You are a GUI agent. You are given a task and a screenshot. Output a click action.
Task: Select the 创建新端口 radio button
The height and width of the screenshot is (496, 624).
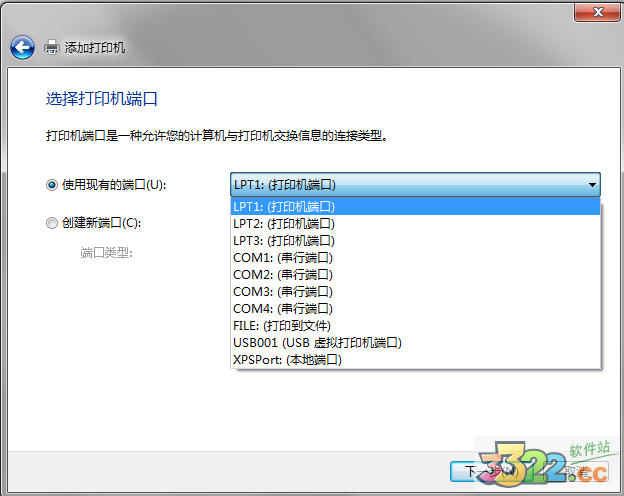[52, 223]
